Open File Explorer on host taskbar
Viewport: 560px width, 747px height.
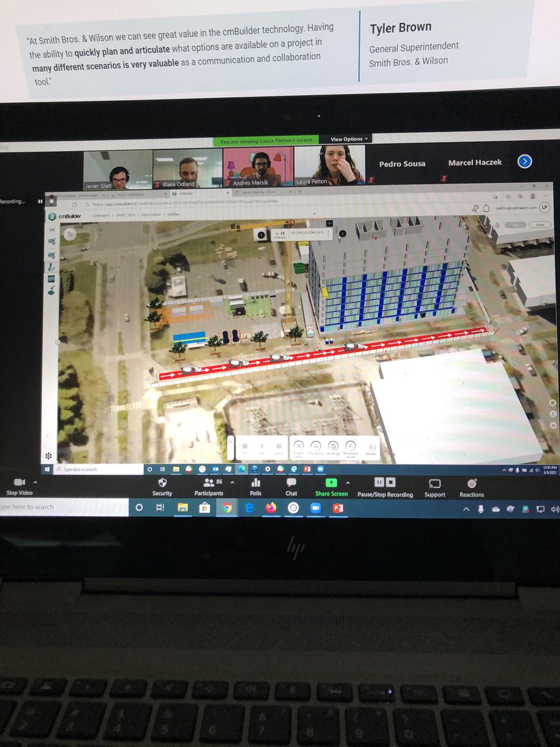(182, 508)
